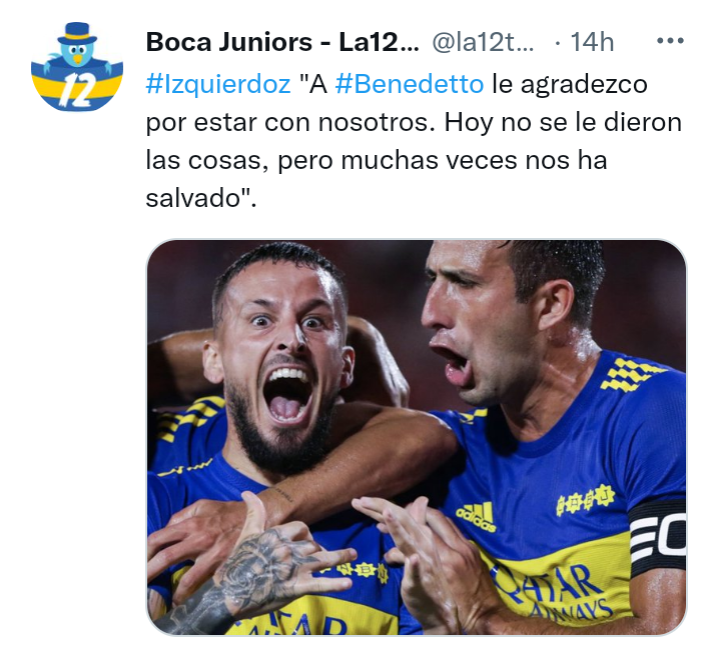This screenshot has width=719, height=656.
Task: Open the three-dot more options menu
Action: click(x=670, y=41)
